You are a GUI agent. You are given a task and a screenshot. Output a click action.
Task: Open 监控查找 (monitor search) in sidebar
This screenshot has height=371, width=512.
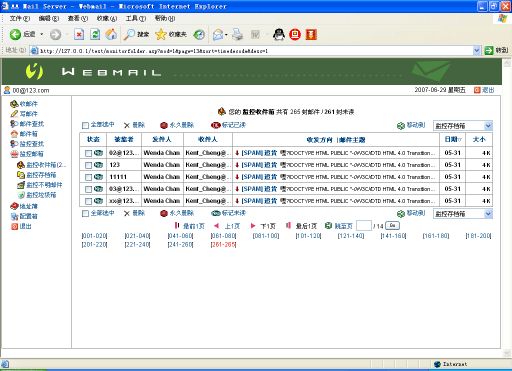(27, 144)
